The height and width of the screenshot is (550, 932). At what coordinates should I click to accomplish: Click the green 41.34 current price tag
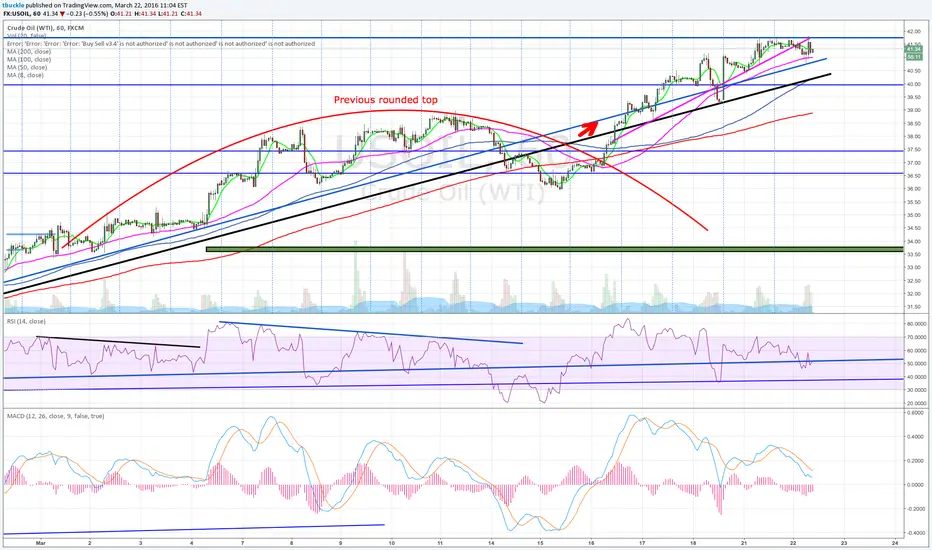tap(914, 51)
